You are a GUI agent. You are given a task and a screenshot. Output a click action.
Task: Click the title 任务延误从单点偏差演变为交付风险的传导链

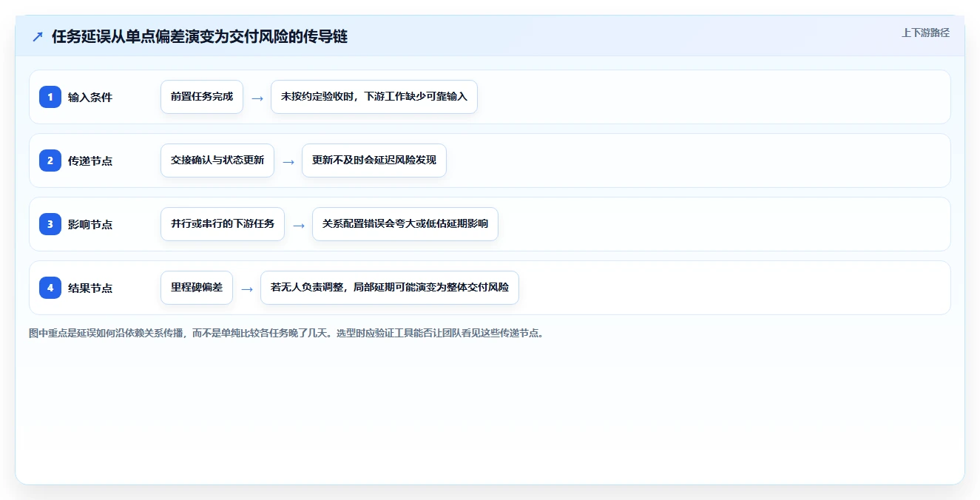pyautogui.click(x=200, y=36)
